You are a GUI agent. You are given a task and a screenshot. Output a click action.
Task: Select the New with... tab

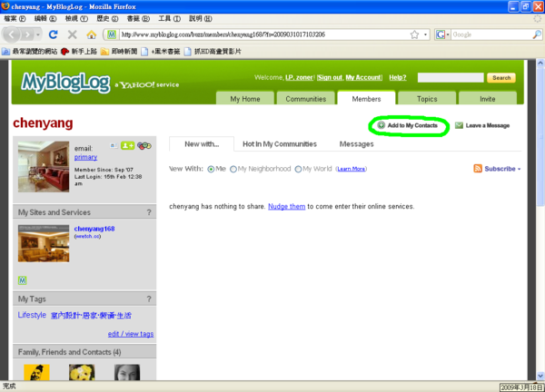coord(202,143)
